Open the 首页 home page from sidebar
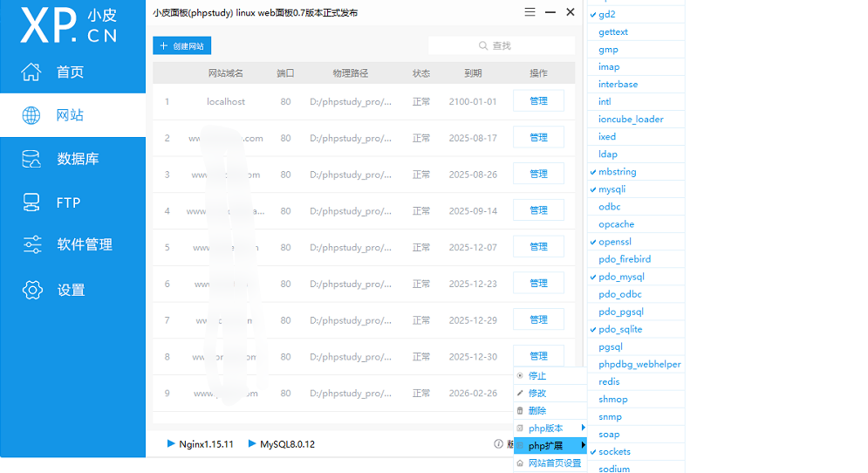This screenshot has height=473, width=868. point(70,72)
